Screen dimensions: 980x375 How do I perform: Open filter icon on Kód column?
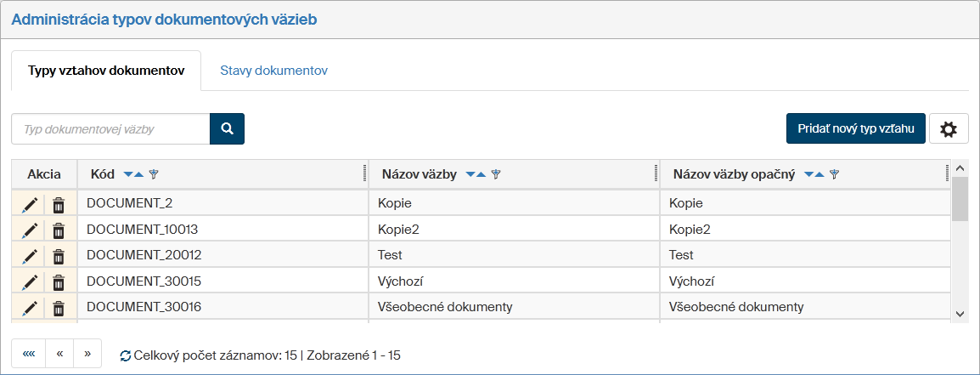coord(154,174)
